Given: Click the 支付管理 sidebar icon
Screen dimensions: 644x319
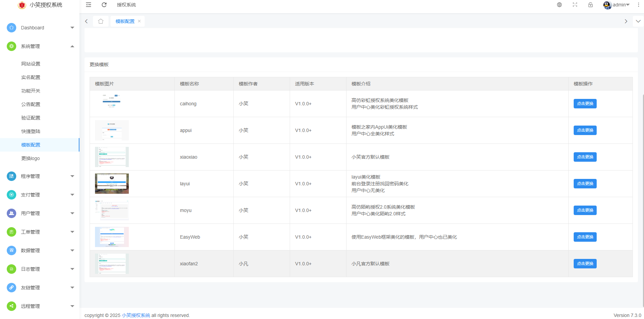Looking at the screenshot, I should pos(11,195).
